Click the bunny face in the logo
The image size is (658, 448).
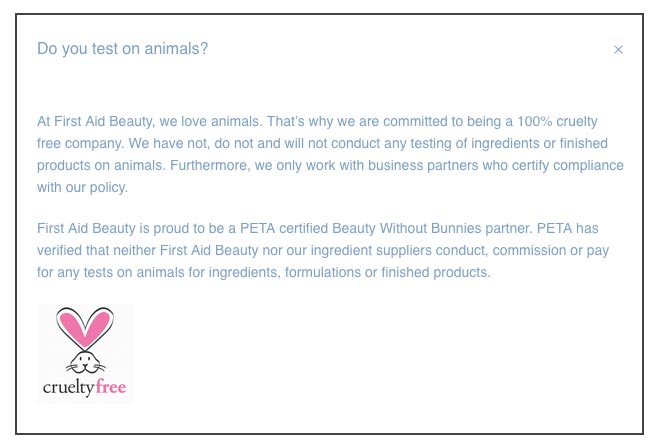[x=85, y=362]
